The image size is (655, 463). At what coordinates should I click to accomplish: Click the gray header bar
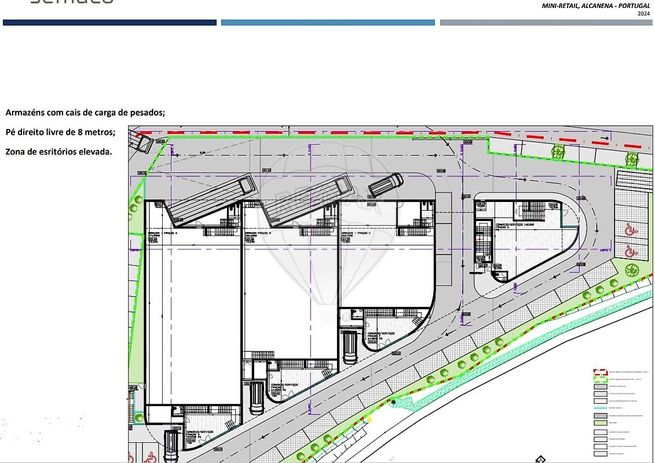click(x=546, y=23)
